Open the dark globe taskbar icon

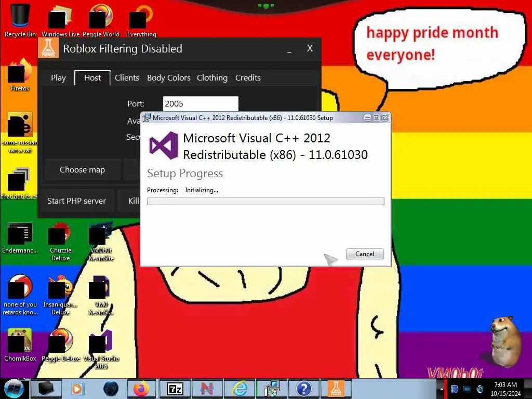111,389
